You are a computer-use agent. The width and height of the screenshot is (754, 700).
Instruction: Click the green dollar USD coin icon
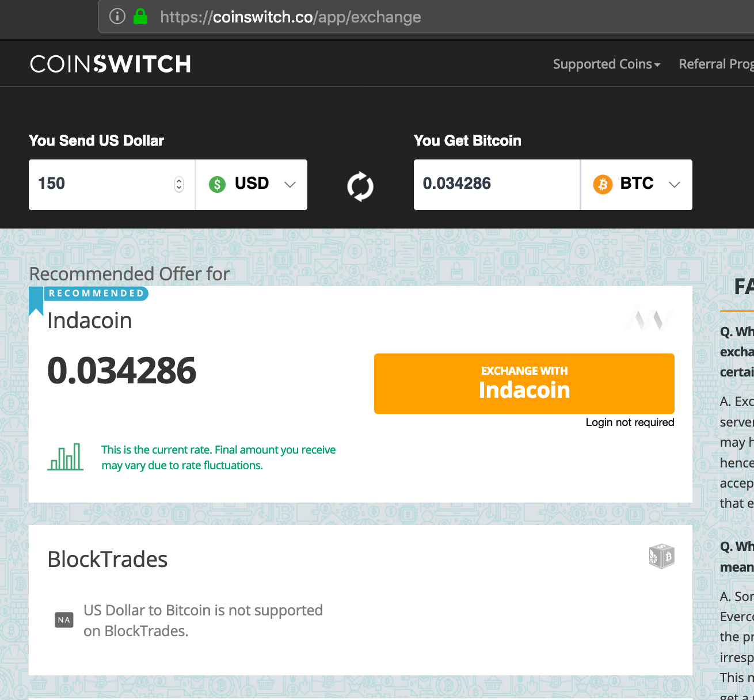[x=217, y=184]
